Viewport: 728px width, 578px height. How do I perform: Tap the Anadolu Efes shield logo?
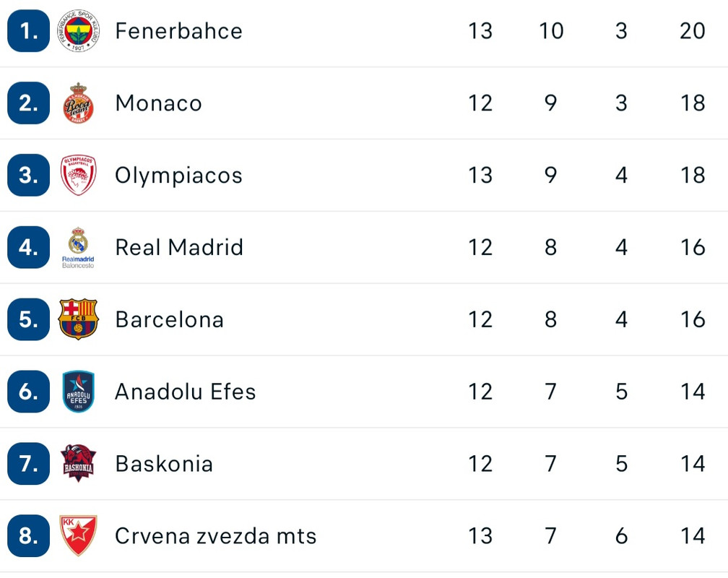pos(78,391)
